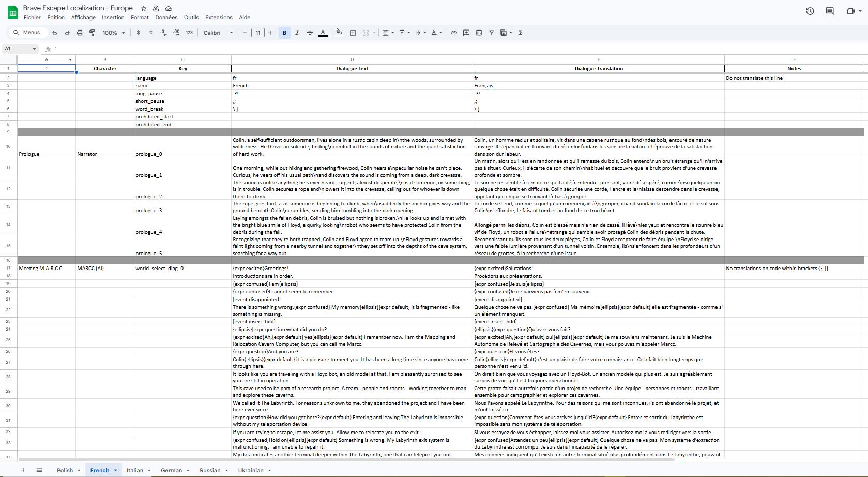The image size is (868, 477).
Task: Open the Édition menu
Action: click(56, 17)
